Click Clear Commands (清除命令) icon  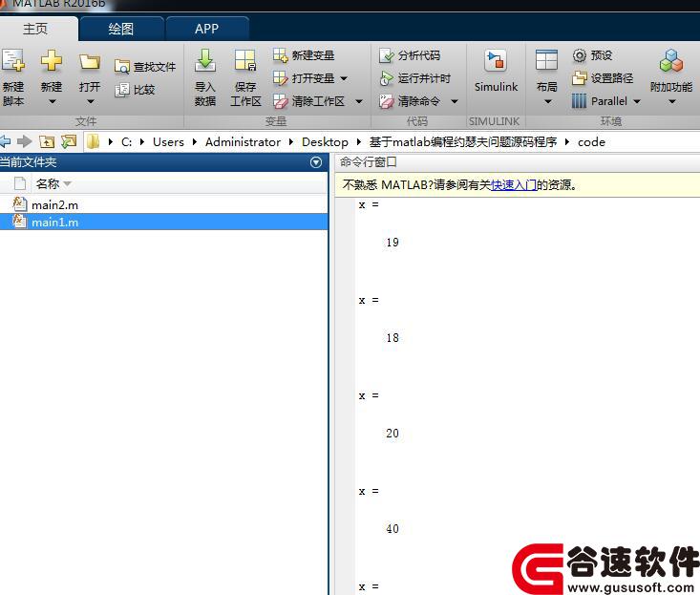click(x=386, y=101)
